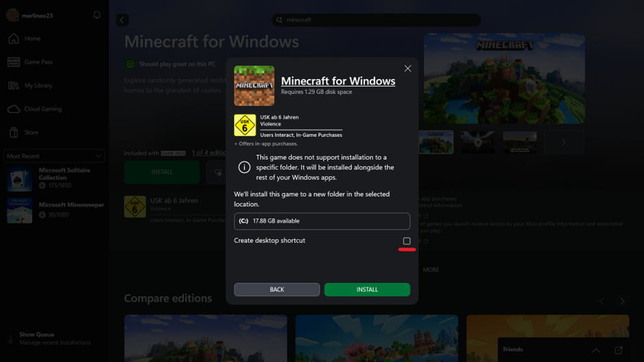Open the large Minecraft hero screenshot

(x=504, y=78)
